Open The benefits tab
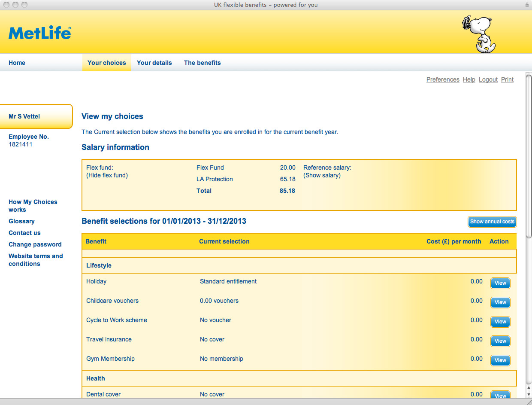 [x=203, y=63]
